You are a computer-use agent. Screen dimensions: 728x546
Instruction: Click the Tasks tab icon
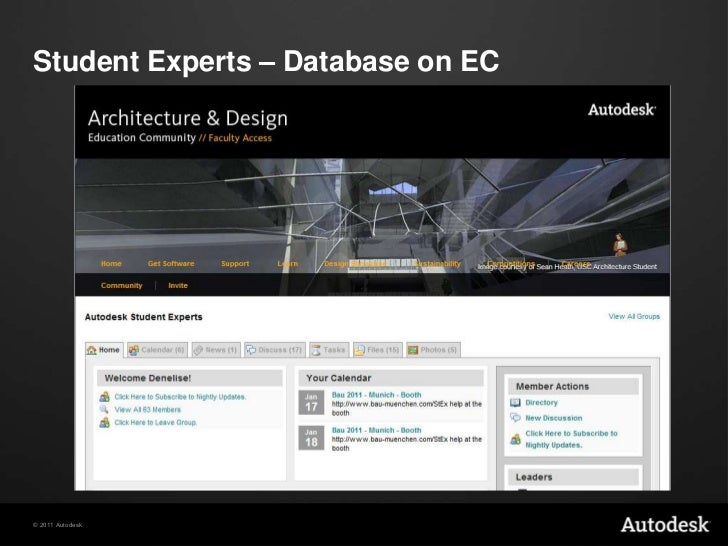tap(316, 350)
